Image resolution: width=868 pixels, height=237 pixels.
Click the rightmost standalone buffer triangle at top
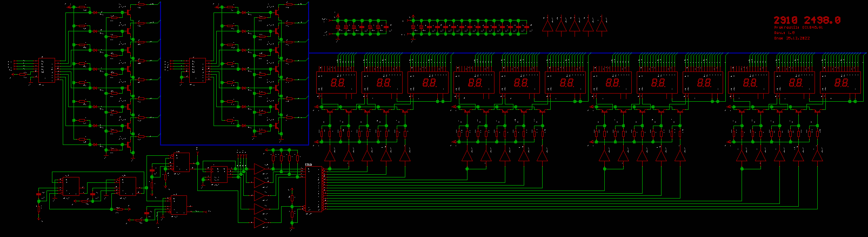point(601,25)
